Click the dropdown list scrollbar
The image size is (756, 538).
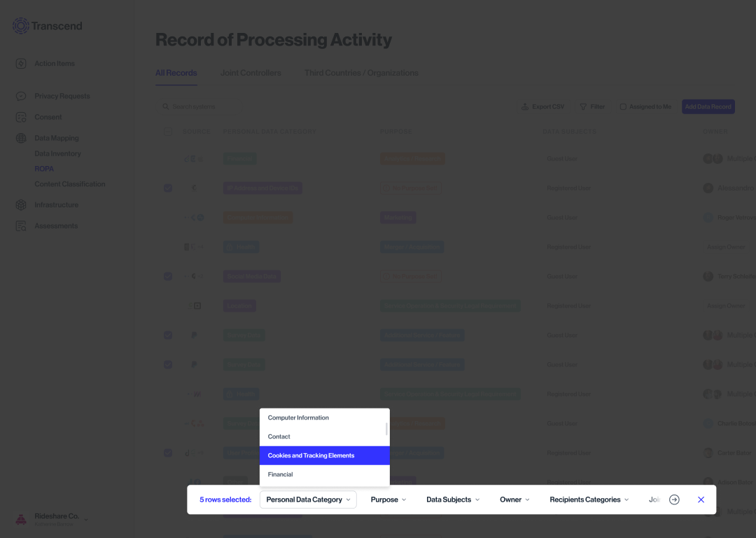click(386, 429)
